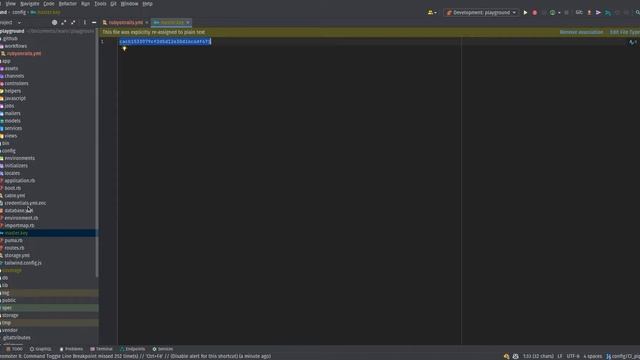Image resolution: width=640 pixels, height=360 pixels.
Task: Click UTF-8 encoding in status bar
Action: [x=573, y=356]
